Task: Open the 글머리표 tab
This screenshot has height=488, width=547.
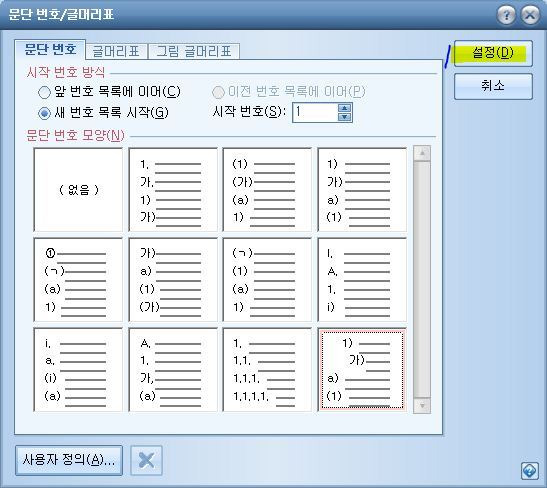Action: pos(117,52)
